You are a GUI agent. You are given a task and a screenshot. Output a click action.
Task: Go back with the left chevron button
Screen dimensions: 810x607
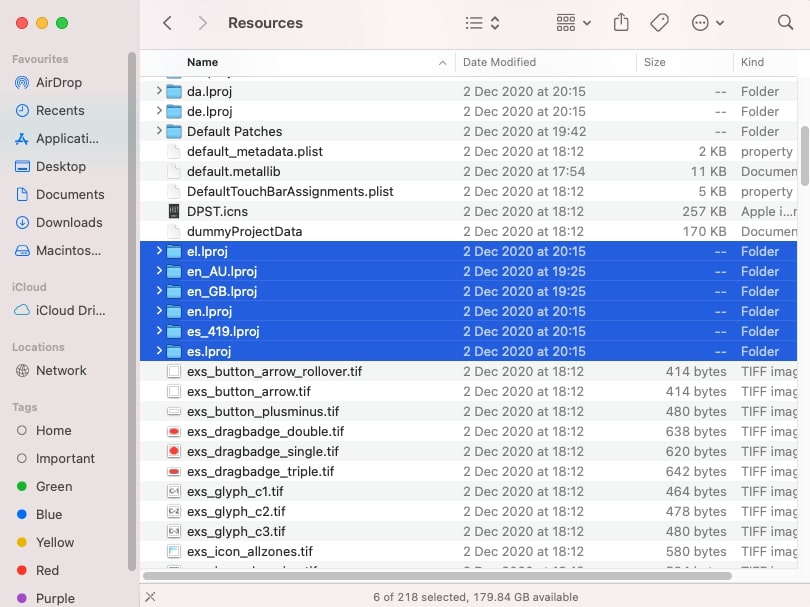point(167,23)
